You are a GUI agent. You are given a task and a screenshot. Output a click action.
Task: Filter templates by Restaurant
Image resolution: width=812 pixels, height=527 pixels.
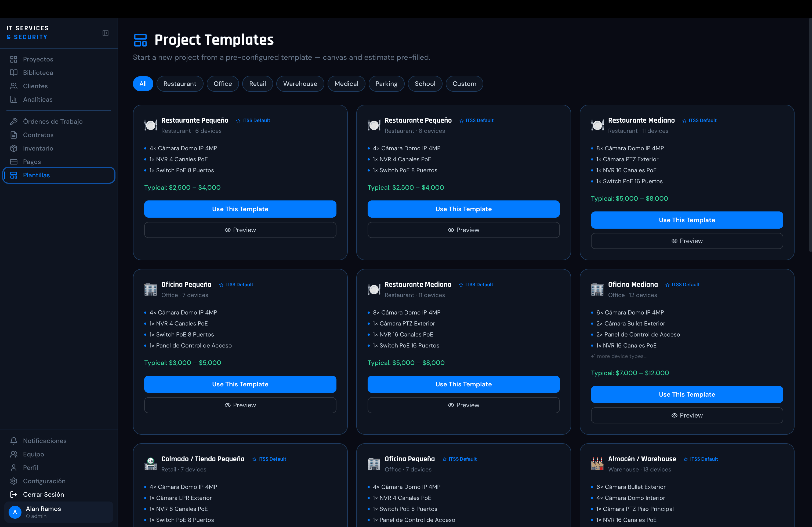180,83
